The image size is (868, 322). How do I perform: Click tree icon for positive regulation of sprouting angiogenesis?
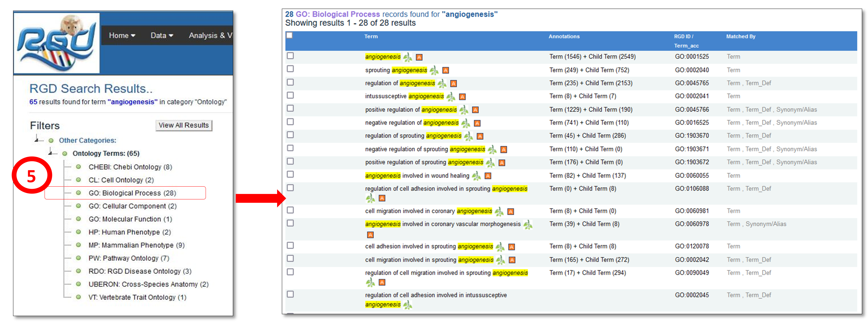[490, 163]
